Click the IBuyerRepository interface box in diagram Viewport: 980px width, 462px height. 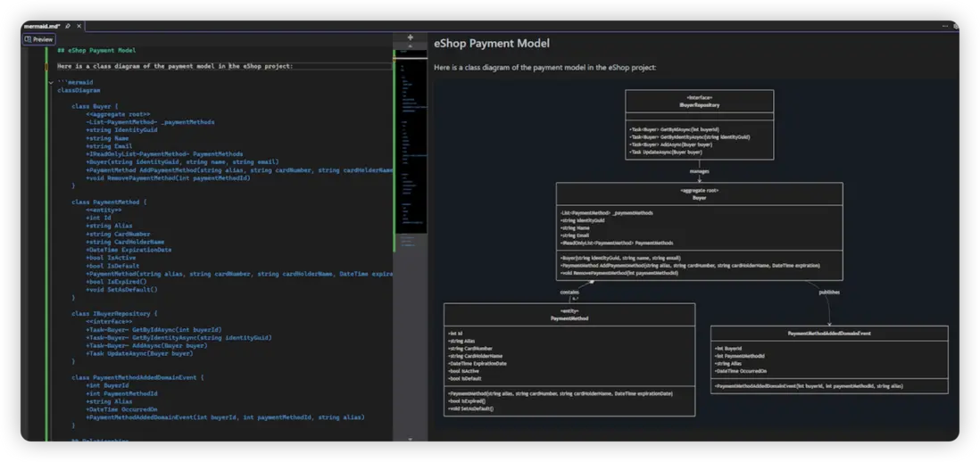coord(699,124)
